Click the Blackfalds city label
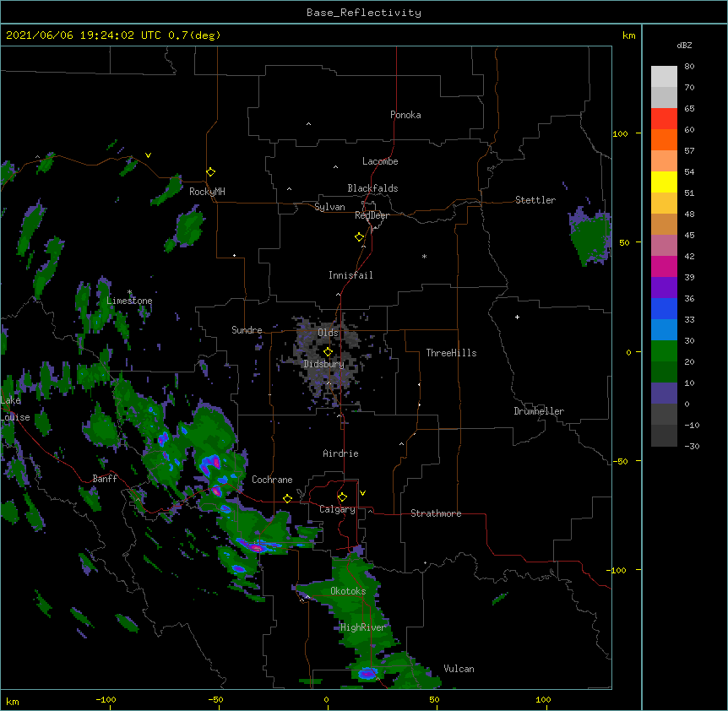The width and height of the screenshot is (728, 711). (x=372, y=188)
